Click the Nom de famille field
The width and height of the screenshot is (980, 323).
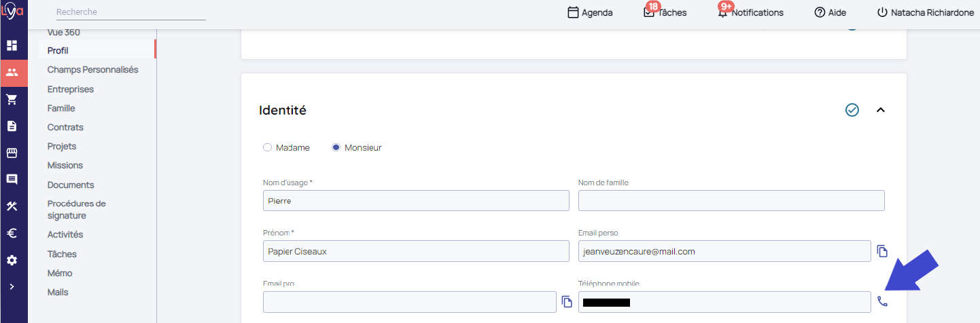click(731, 201)
